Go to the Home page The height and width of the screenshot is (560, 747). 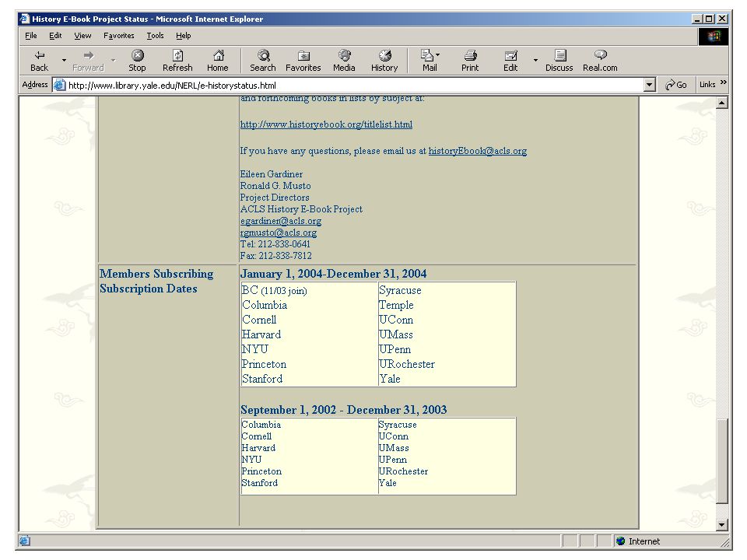click(218, 61)
